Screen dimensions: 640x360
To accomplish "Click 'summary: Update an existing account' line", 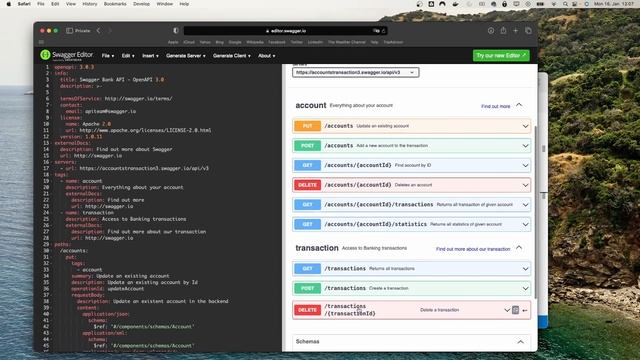I will point(120,276).
